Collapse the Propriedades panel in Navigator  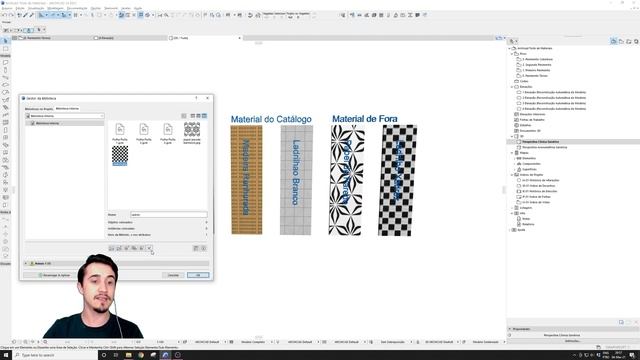pos(510,329)
